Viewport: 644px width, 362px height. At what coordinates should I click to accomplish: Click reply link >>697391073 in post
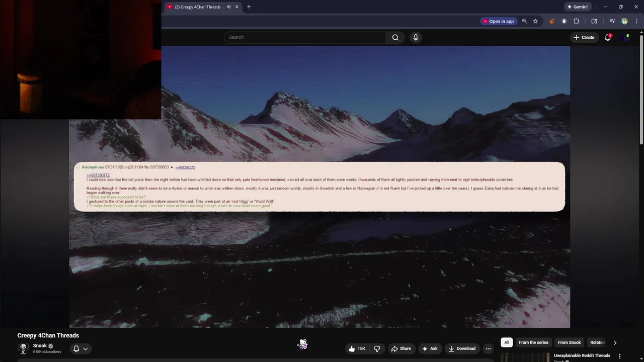pyautogui.click(x=185, y=167)
